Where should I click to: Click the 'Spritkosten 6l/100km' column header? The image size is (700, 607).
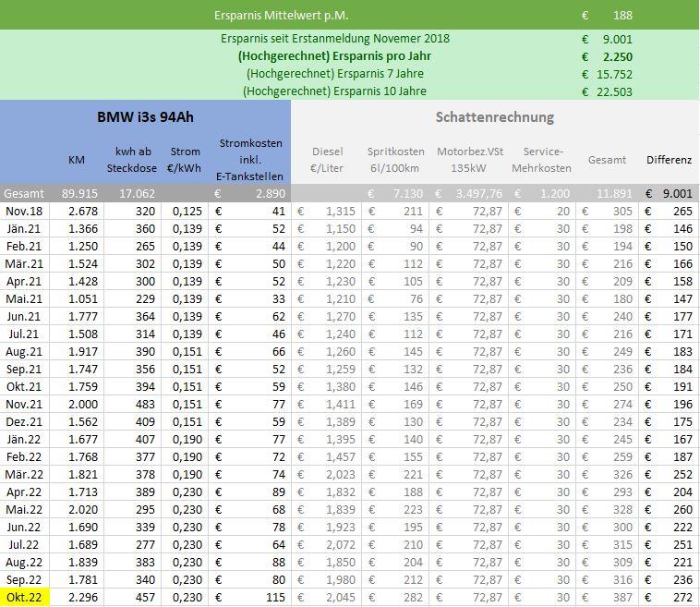(x=395, y=160)
